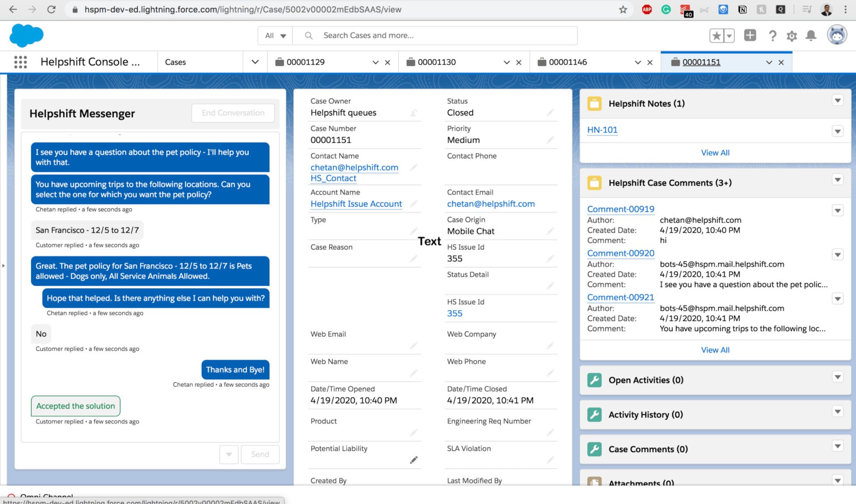Click the Grammarly extension icon
This screenshot has width=856, height=504.
click(x=666, y=9)
